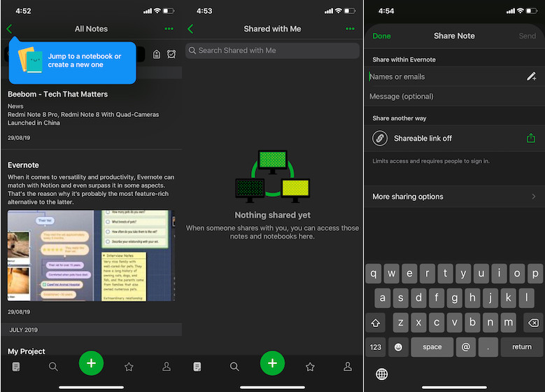Tap the shift key on keyboard
The image size is (545, 392).
pyautogui.click(x=376, y=323)
